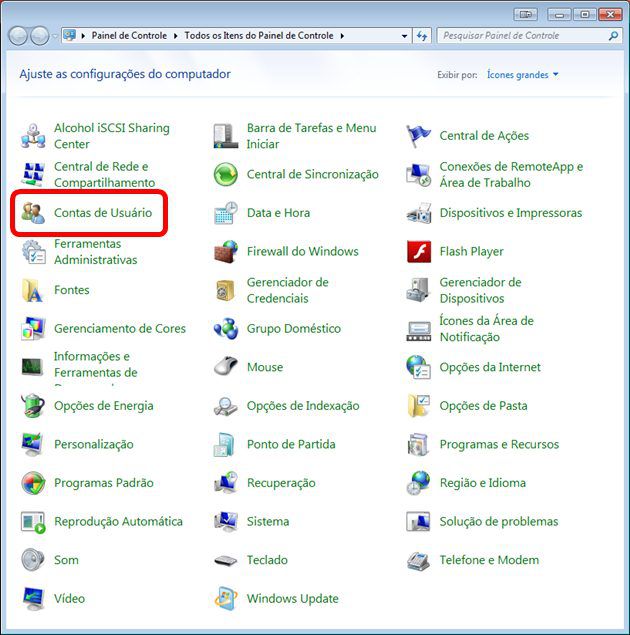Click the Opções da Internet globe icon
The image size is (630, 635).
coord(419,367)
